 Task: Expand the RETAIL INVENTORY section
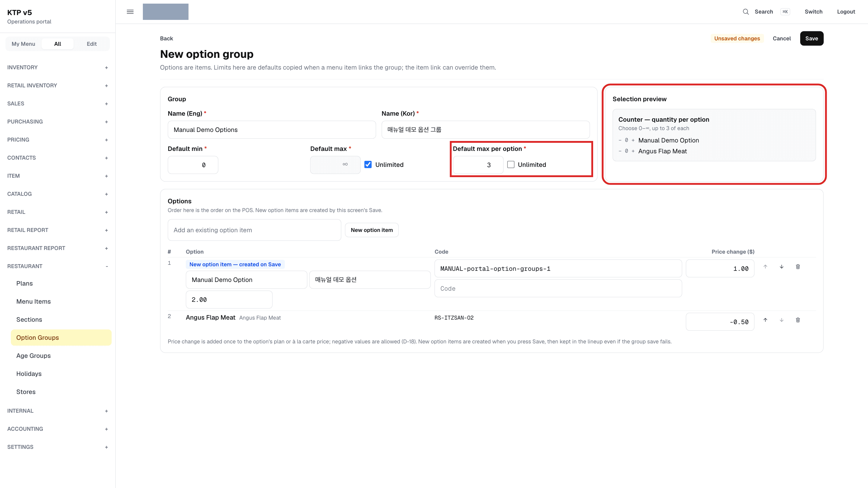[x=57, y=86]
